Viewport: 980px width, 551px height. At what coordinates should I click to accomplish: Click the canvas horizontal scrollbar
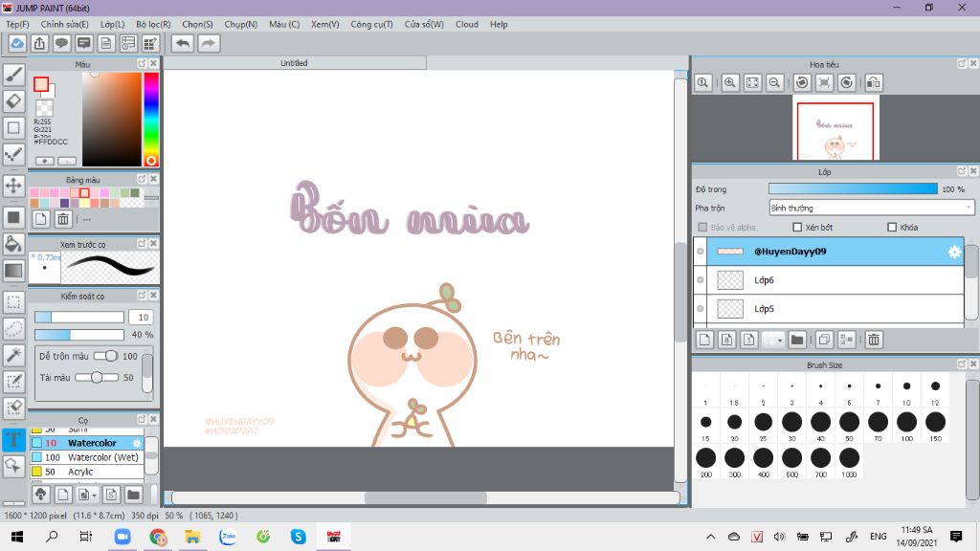425,497
